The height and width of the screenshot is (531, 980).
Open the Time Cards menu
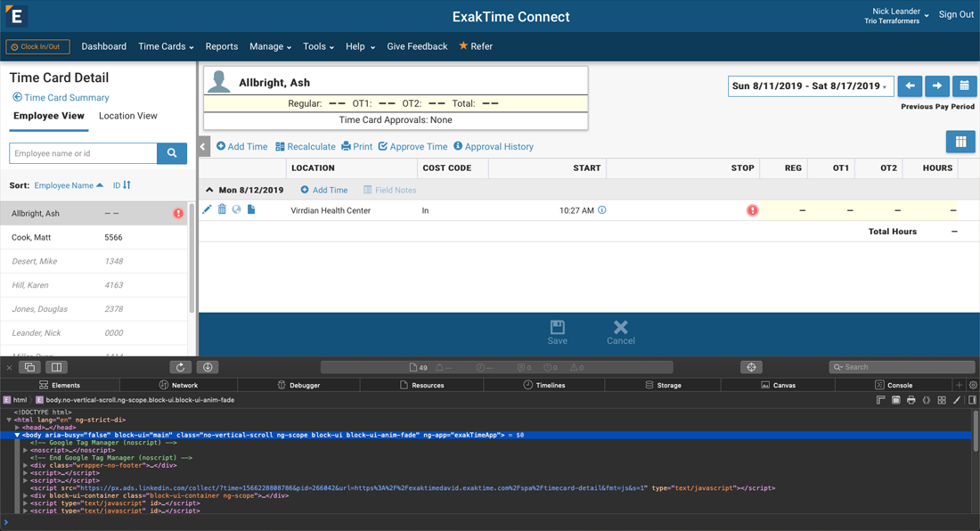coord(166,46)
